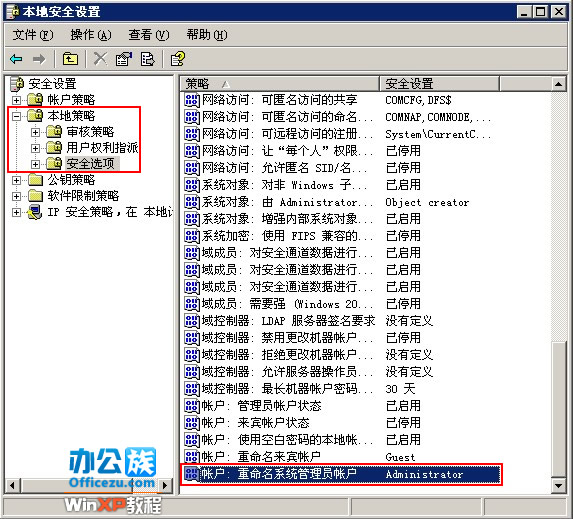Click the policy list's scroll-up arrow

tap(558, 84)
